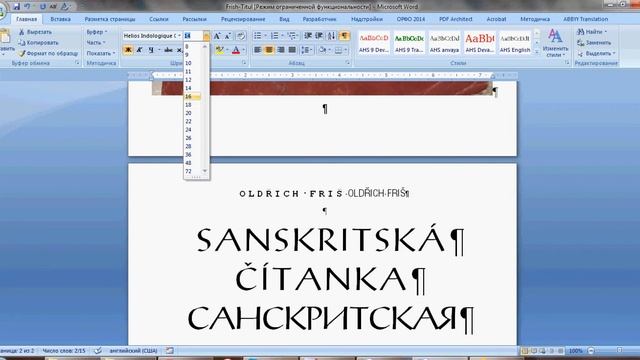Align text right
Screen dimensions: 640x360
pyautogui.click(x=280, y=50)
